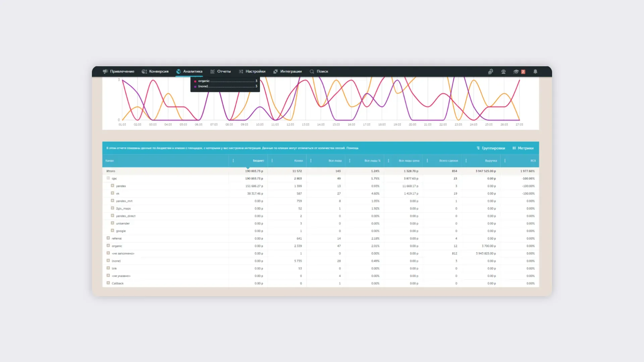
Task: Open the notifications bell icon
Action: click(x=535, y=71)
